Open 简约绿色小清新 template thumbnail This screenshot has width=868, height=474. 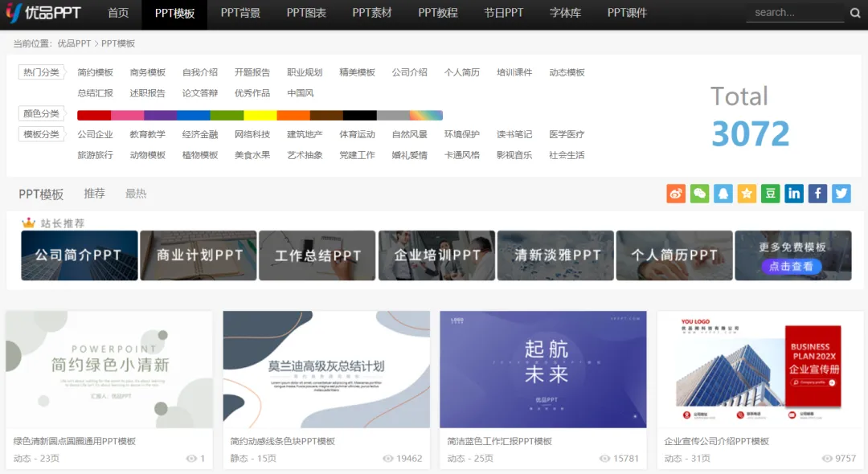(109, 370)
